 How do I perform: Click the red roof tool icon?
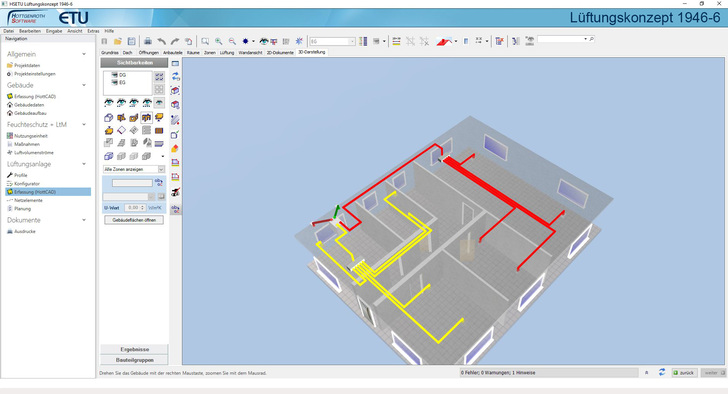tap(444, 41)
